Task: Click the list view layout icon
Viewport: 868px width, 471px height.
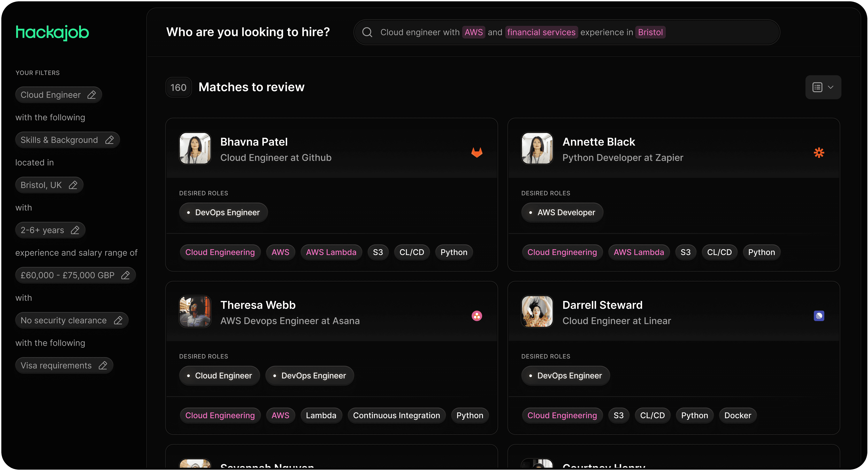Action: [817, 87]
